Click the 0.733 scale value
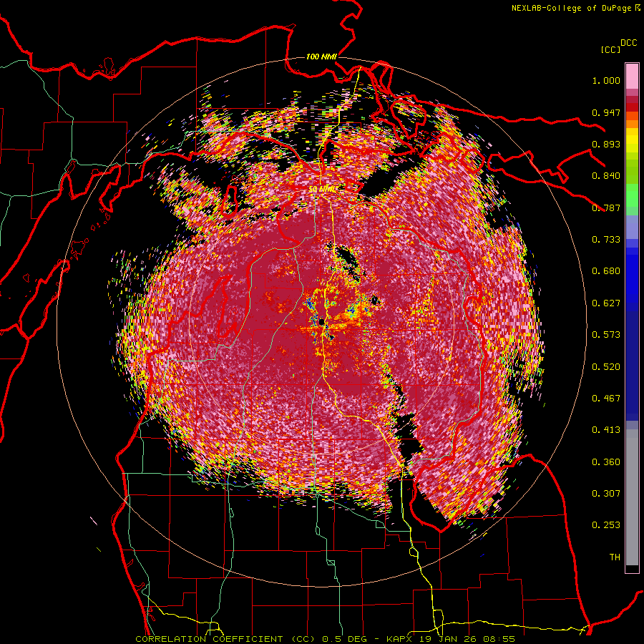The width and height of the screenshot is (644, 644). point(606,240)
